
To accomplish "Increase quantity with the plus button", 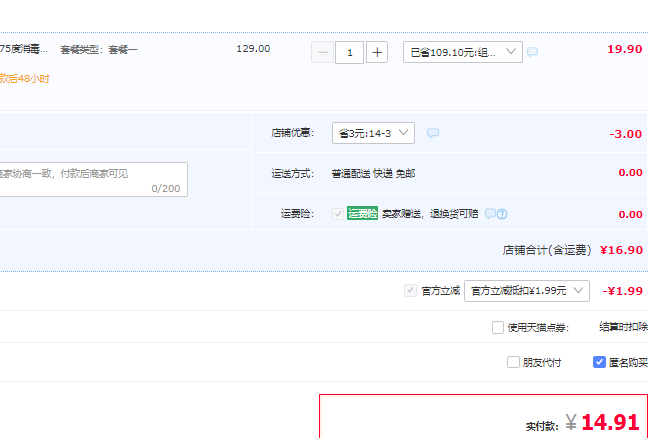I will pyautogui.click(x=377, y=52).
